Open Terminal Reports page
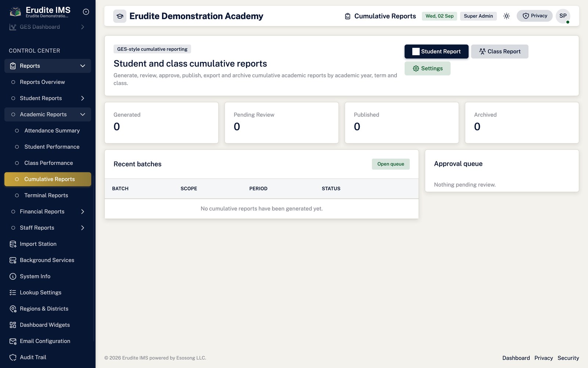588x368 pixels. [48, 195]
